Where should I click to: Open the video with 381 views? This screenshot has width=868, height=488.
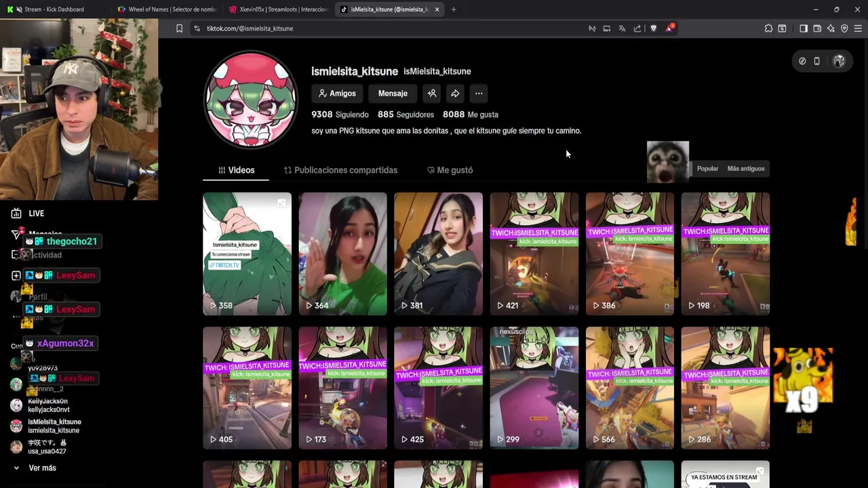click(438, 253)
